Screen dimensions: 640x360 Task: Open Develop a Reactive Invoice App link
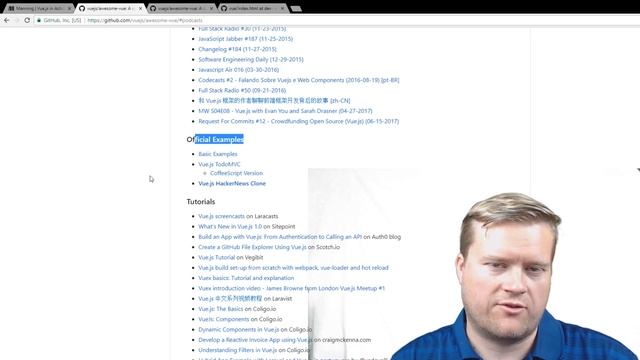255,340
